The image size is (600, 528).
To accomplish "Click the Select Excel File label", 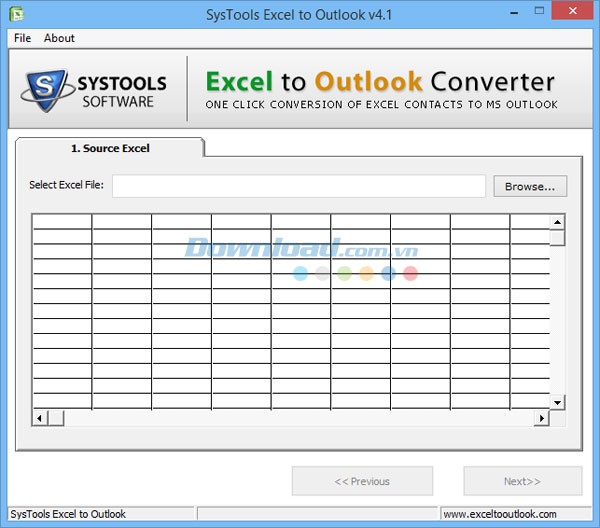I will [67, 185].
